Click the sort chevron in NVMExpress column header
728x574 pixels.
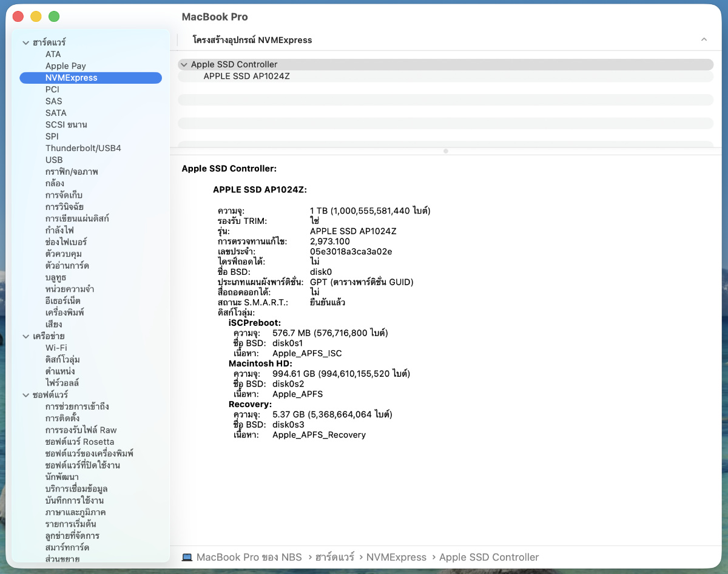click(x=704, y=39)
